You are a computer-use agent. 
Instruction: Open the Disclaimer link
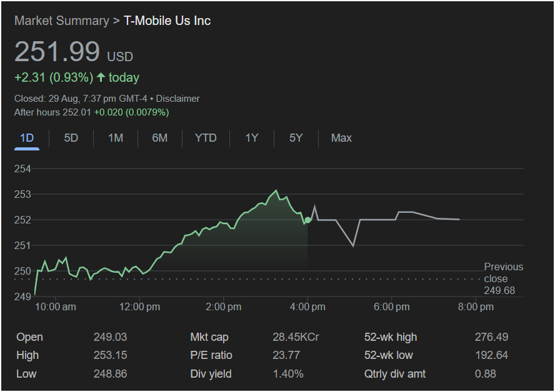click(x=177, y=99)
